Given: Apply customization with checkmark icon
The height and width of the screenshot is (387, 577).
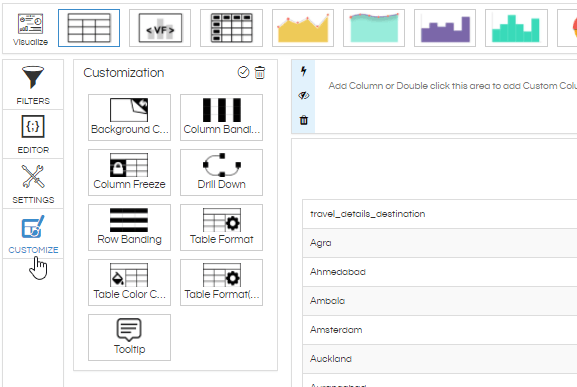Looking at the screenshot, I should pos(243,72).
